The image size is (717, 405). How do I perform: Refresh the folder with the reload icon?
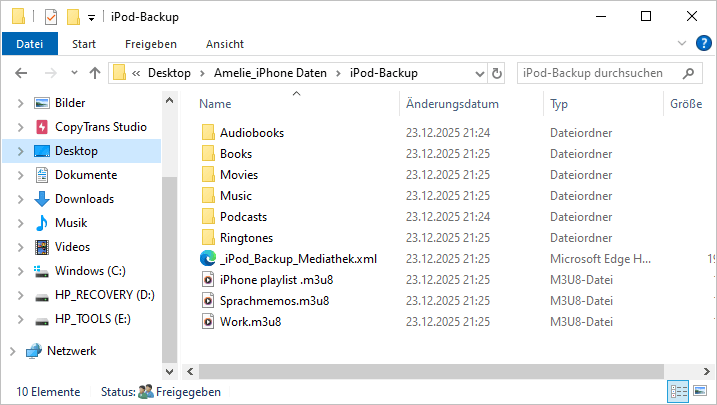(x=497, y=73)
